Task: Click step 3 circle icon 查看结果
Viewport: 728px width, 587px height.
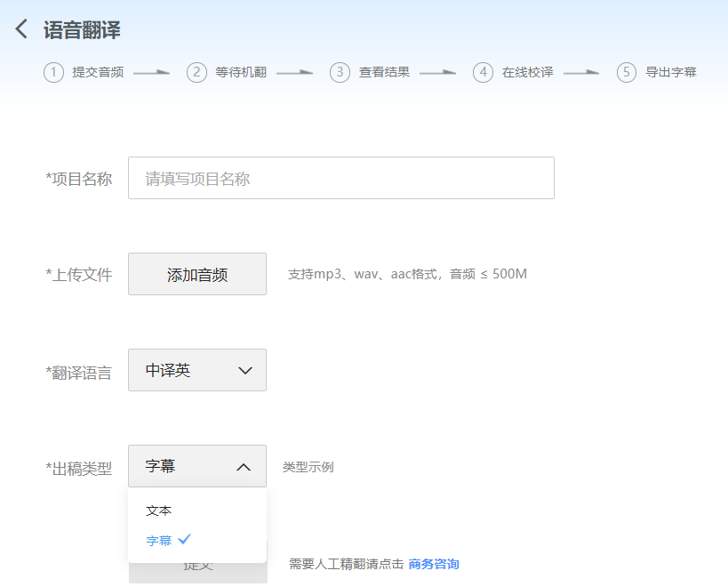Action: coord(340,73)
